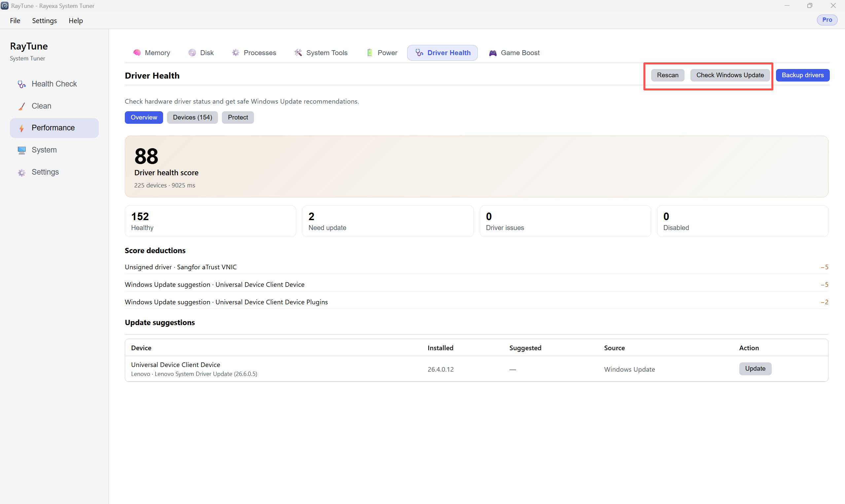Click the 152 Healthy card
This screenshot has width=845, height=504.
[x=211, y=221]
